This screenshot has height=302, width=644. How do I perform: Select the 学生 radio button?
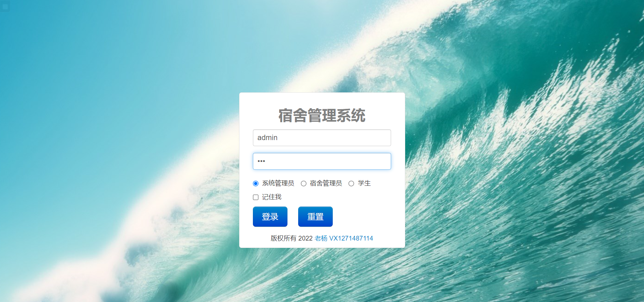351,183
